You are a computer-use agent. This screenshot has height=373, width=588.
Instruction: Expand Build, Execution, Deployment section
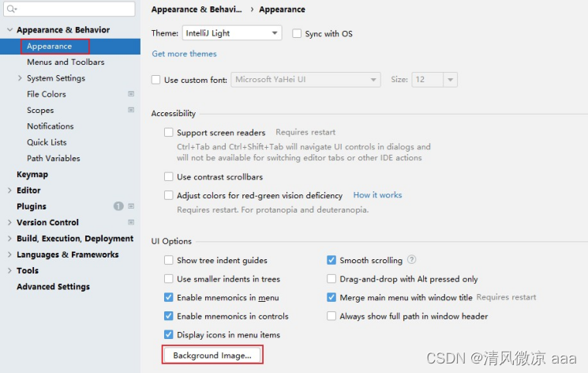9,239
